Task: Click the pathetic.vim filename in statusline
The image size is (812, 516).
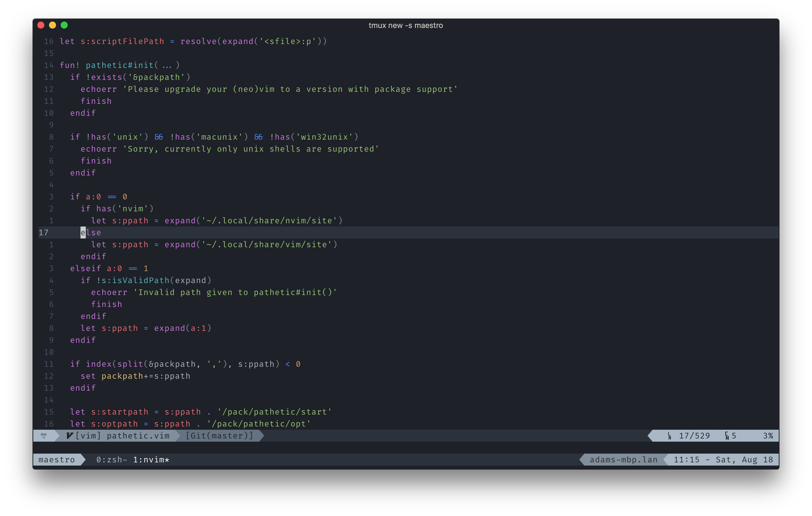Action: [x=138, y=436]
